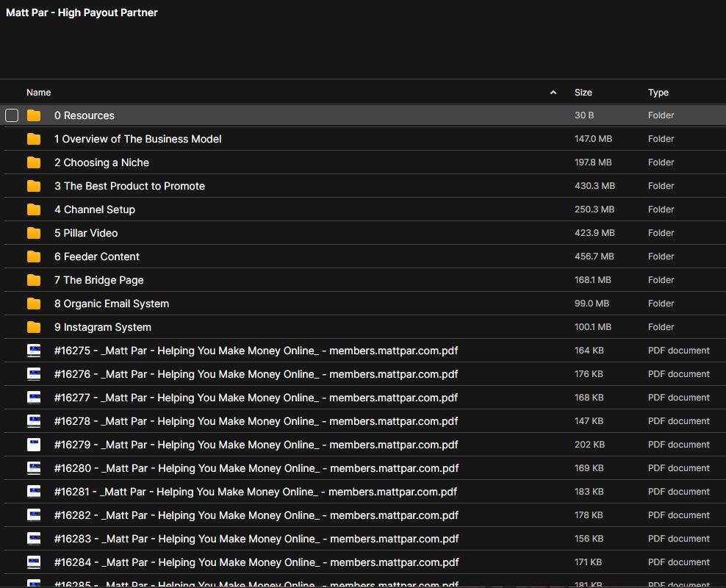This screenshot has width=726, height=588.
Task: Open the 6 Feeder Content folder
Action: [96, 257]
